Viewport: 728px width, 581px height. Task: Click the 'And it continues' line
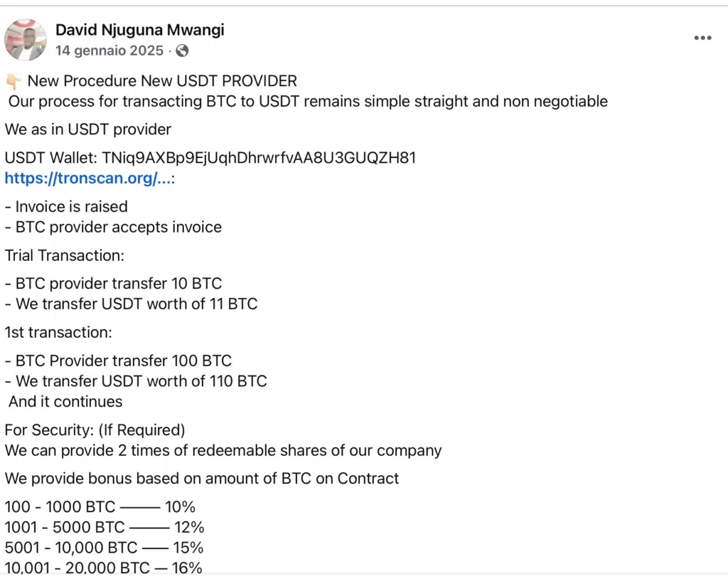tap(65, 402)
